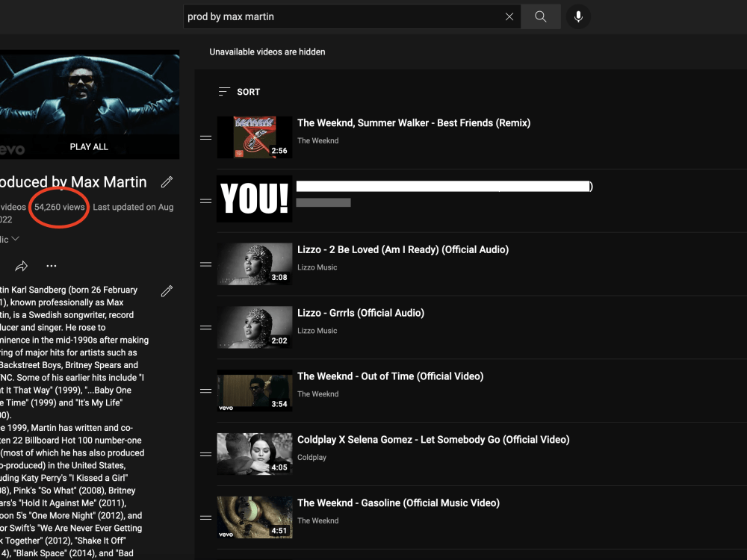Click the 'Unavailable videos are hidden' notice
The image size is (747, 560).
267,52
